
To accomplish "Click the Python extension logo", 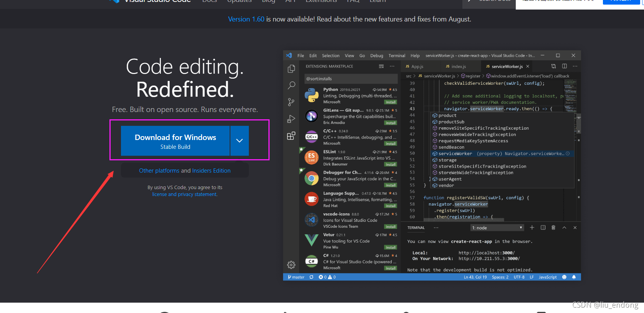I will point(311,95).
